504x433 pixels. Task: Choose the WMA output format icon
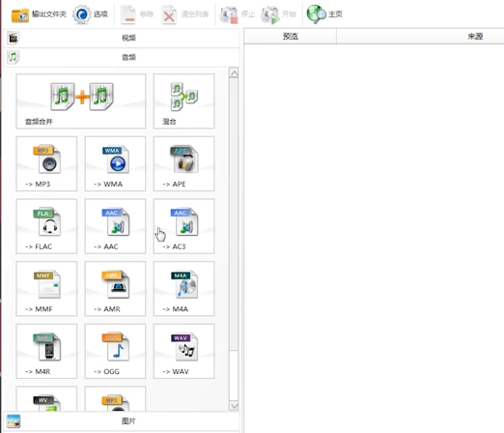(115, 163)
